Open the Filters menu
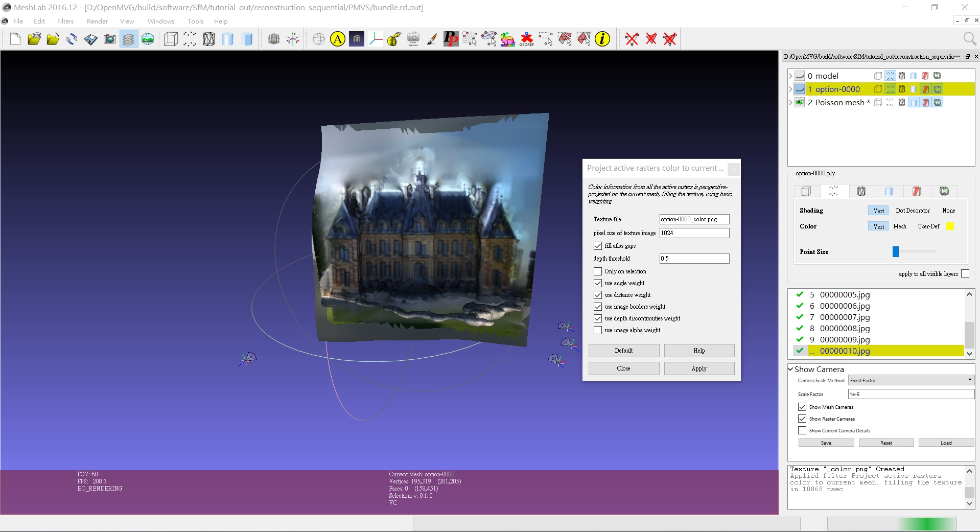Viewport: 980px width, 532px height. click(x=65, y=21)
